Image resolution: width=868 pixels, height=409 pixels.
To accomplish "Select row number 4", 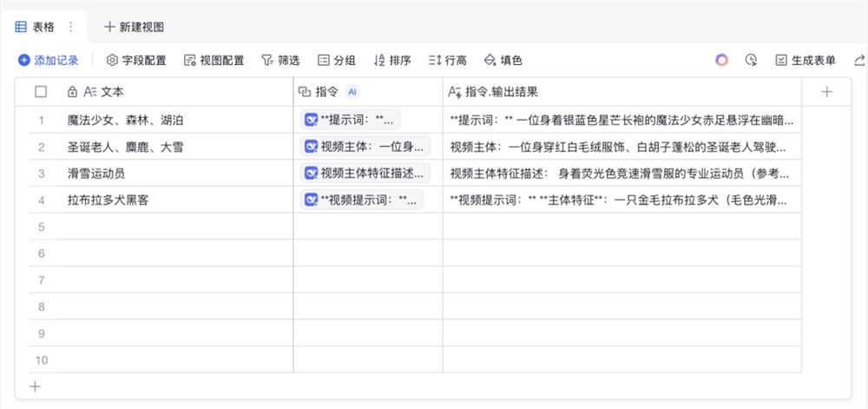I will pyautogui.click(x=41, y=201).
